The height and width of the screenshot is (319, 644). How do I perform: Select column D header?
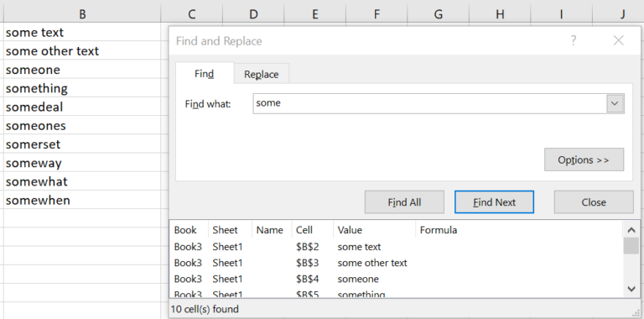tap(253, 14)
